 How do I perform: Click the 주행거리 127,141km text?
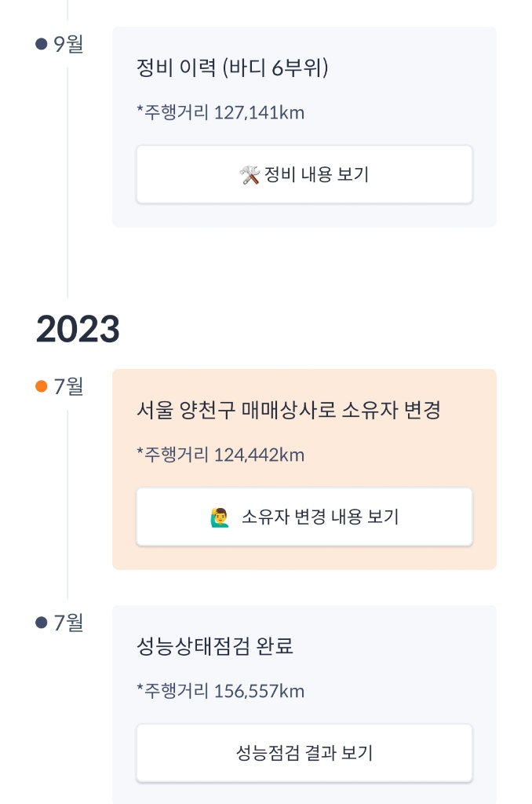(220, 112)
